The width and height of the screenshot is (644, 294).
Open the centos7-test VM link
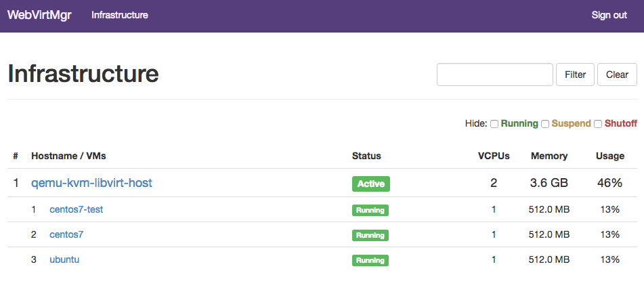pos(76,209)
